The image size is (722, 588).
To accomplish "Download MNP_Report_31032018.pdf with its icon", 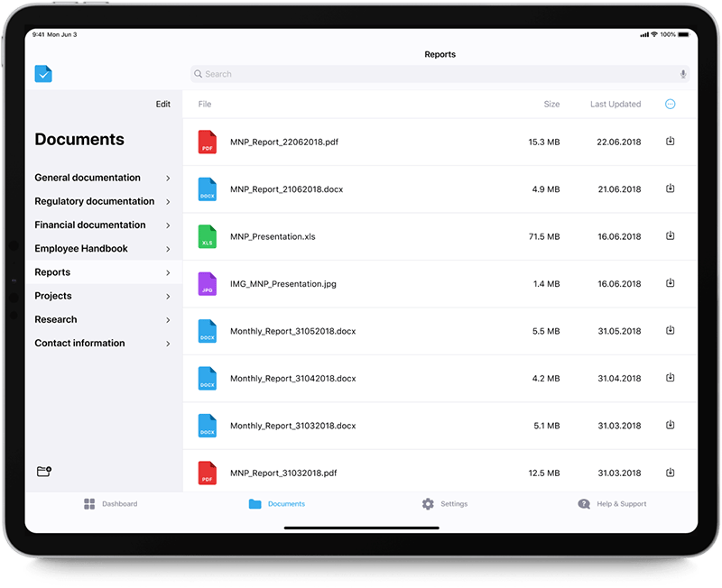I will (670, 472).
